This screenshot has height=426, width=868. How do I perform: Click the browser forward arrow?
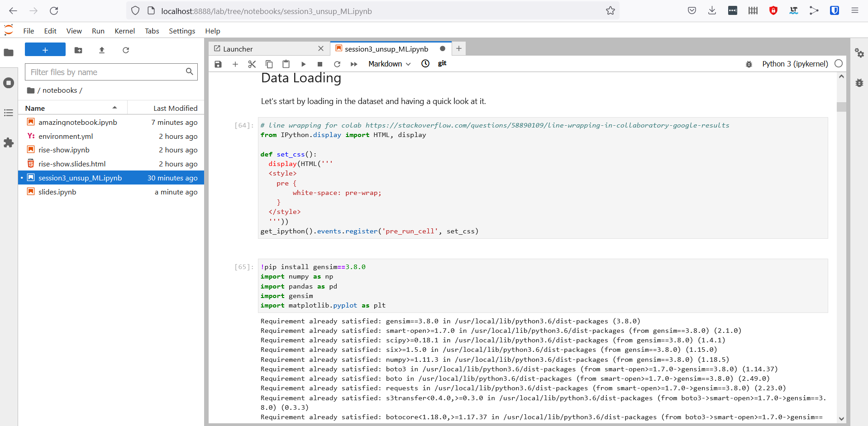pyautogui.click(x=33, y=11)
